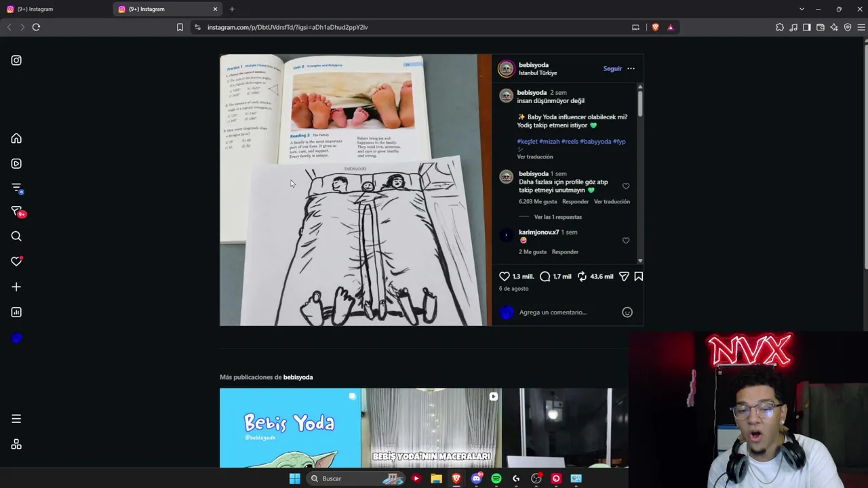View the 6.203 likes on bebisyoda's comment

[538, 202]
